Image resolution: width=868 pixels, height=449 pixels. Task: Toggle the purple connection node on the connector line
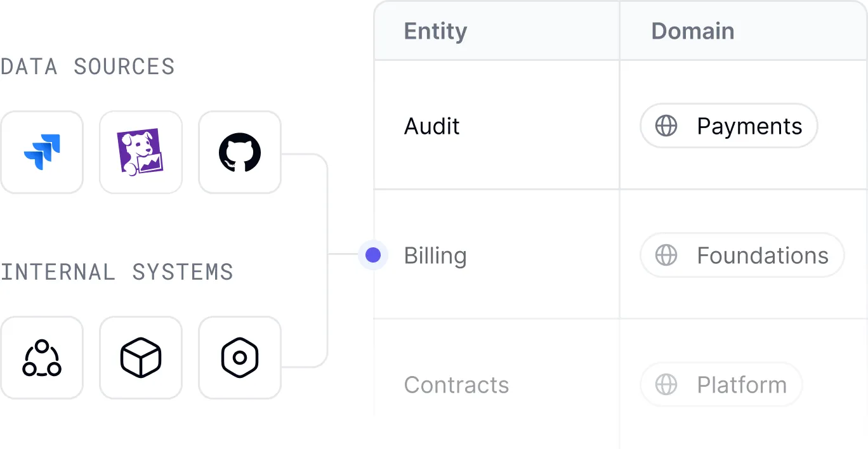[x=373, y=255]
